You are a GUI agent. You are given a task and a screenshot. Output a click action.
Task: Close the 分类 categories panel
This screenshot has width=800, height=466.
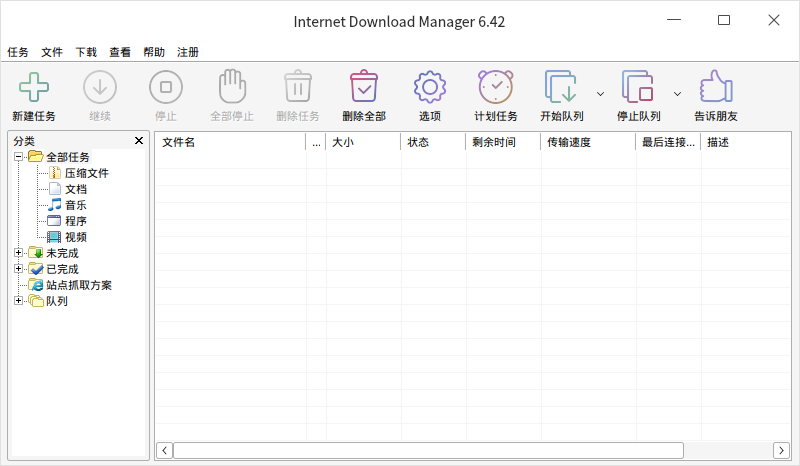click(139, 140)
